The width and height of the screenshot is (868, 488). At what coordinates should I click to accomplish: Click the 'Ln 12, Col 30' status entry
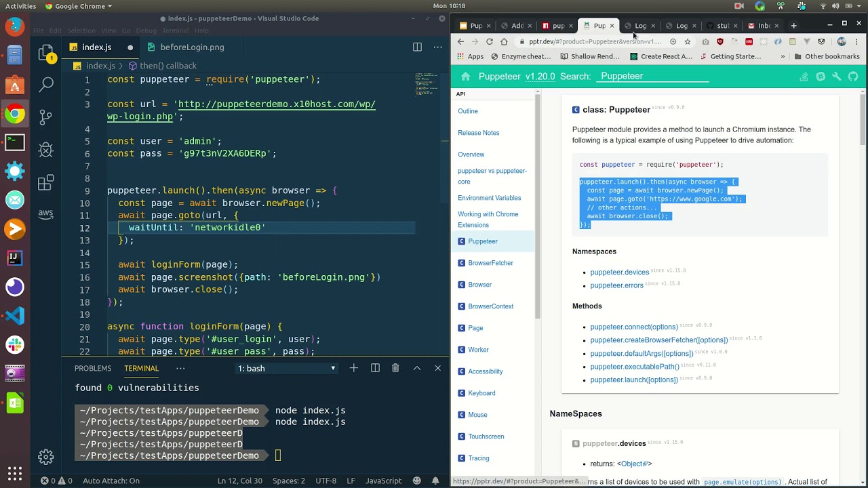239,481
